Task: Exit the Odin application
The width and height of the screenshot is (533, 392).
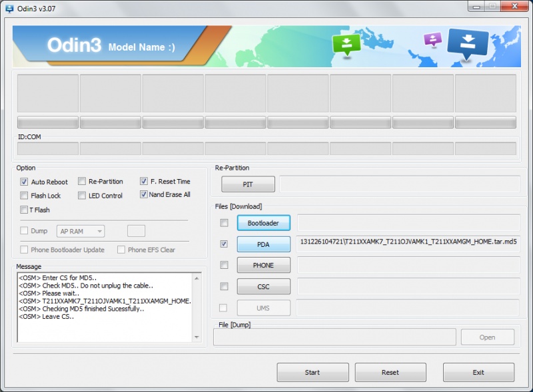Action: click(478, 372)
